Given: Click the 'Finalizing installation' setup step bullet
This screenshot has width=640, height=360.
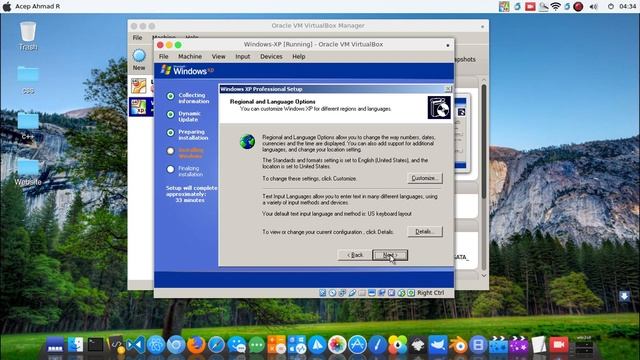Looking at the screenshot, I should tap(171, 169).
